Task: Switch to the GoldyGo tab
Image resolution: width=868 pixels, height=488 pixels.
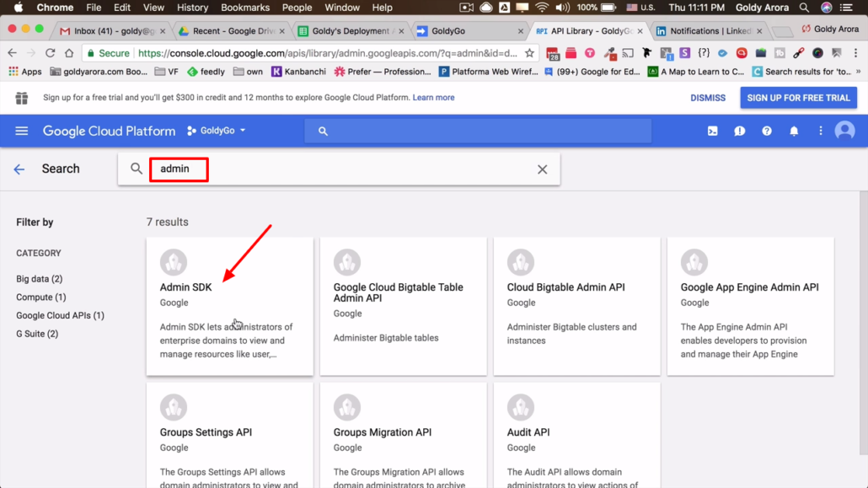Action: pos(469,31)
